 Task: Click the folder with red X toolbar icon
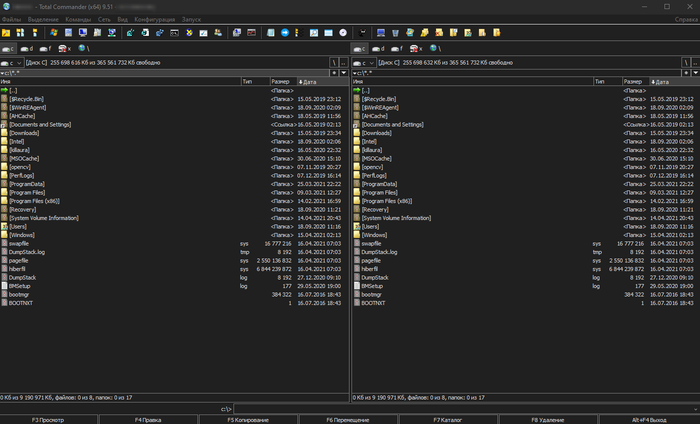(x=439, y=33)
